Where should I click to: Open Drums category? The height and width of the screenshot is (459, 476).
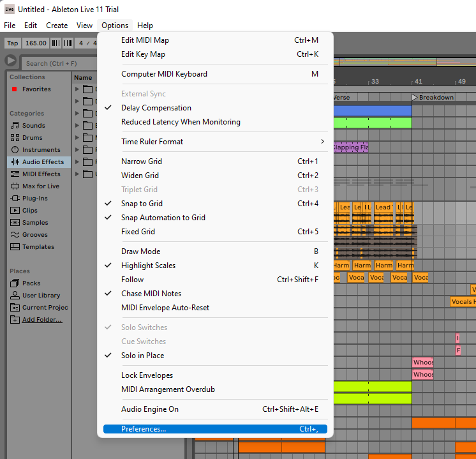(x=32, y=138)
